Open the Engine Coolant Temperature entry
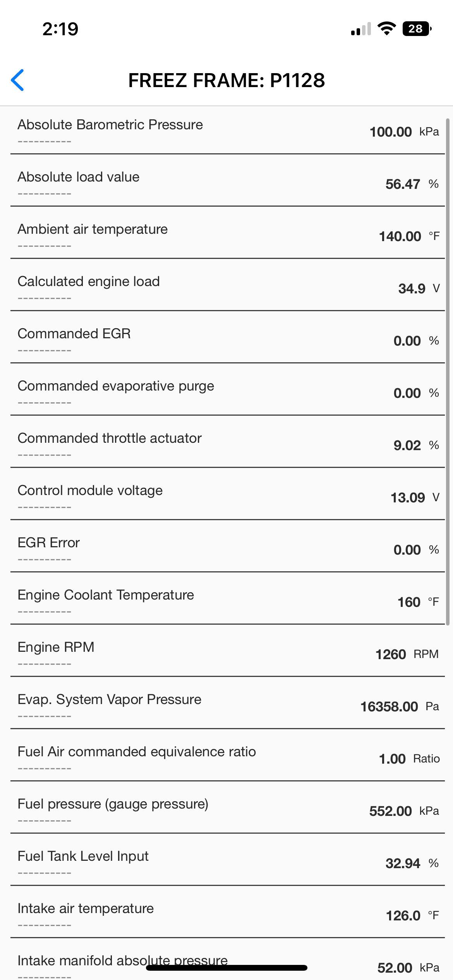453x980 pixels. point(226,601)
